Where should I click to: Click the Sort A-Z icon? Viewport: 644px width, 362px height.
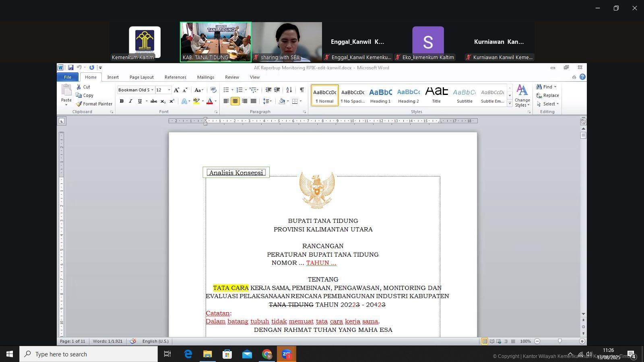pos(289,90)
